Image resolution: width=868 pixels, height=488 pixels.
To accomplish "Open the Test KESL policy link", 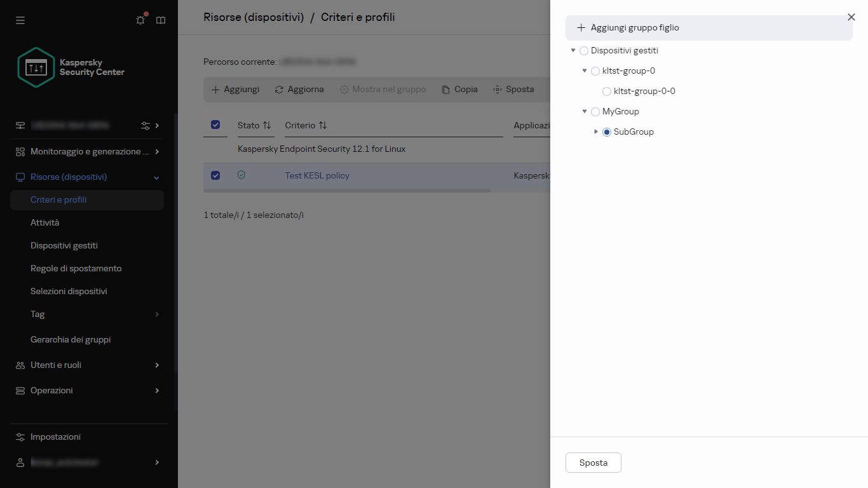I will tap(316, 175).
